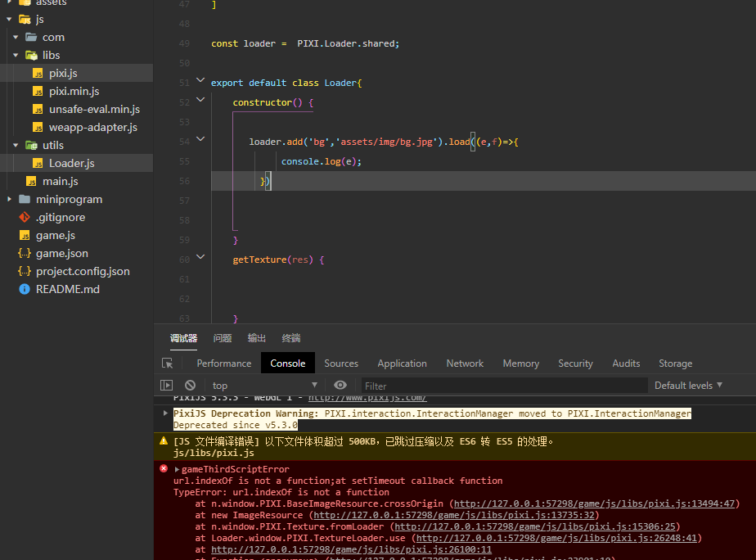Click the README.md info icon
Screen dimensions: 756x560
click(x=25, y=289)
